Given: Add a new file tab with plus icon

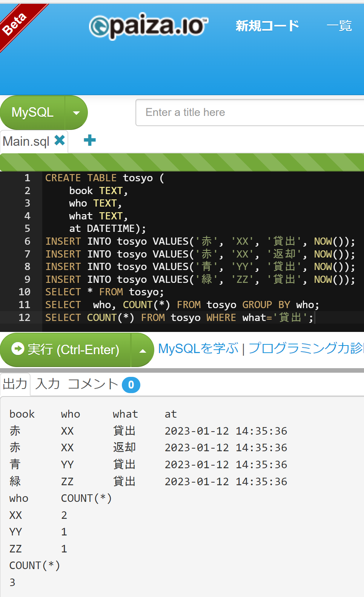Looking at the screenshot, I should pos(90,140).
